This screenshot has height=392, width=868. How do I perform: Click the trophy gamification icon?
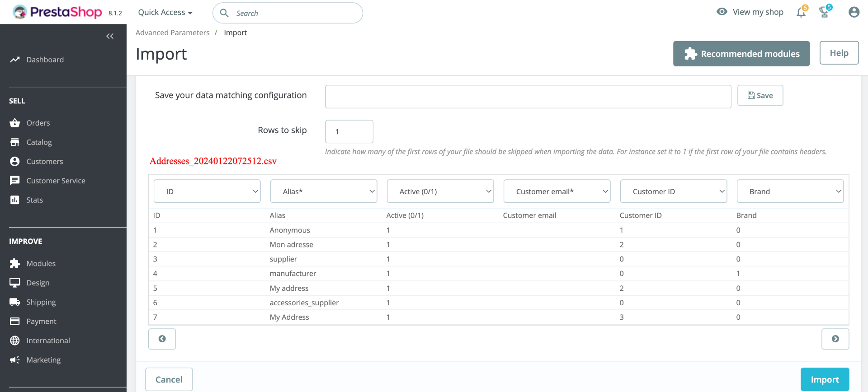(x=824, y=13)
